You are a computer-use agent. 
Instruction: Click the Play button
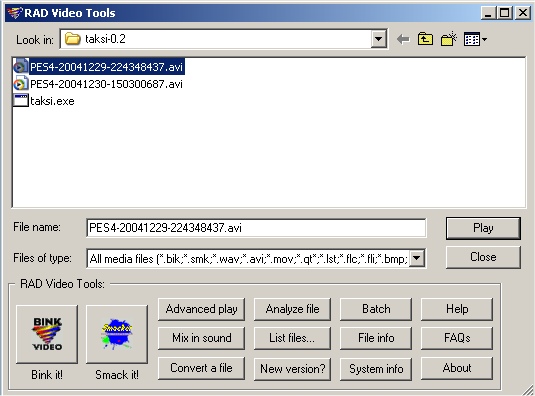point(483,228)
